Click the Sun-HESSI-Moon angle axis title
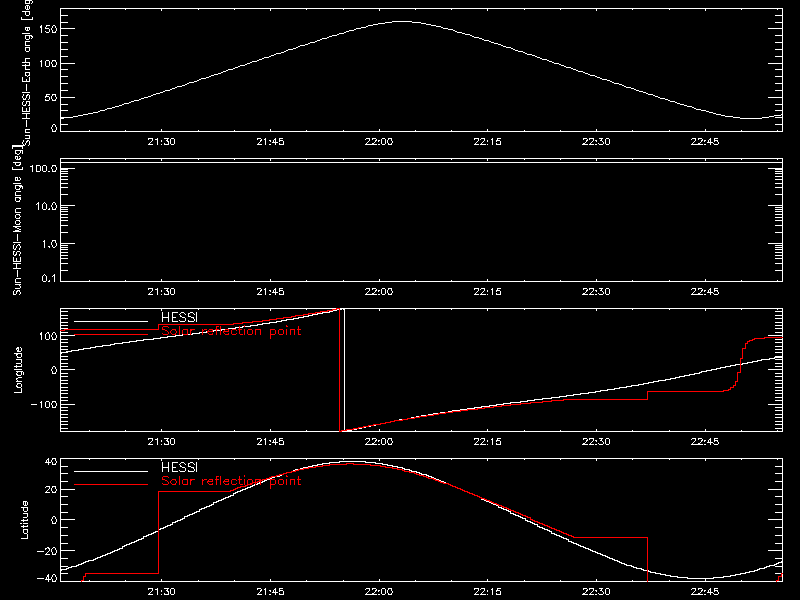This screenshot has height=600, width=800. click(17, 220)
